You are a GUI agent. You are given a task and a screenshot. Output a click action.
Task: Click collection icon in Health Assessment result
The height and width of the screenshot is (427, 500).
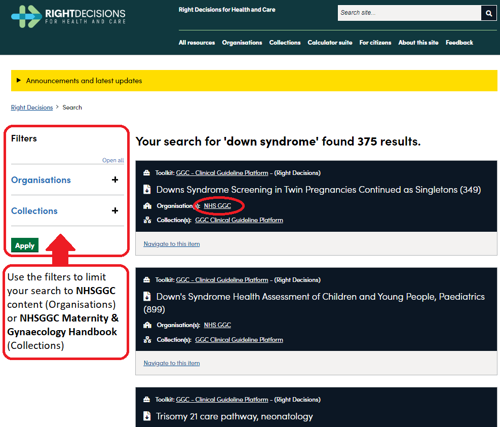(x=147, y=340)
